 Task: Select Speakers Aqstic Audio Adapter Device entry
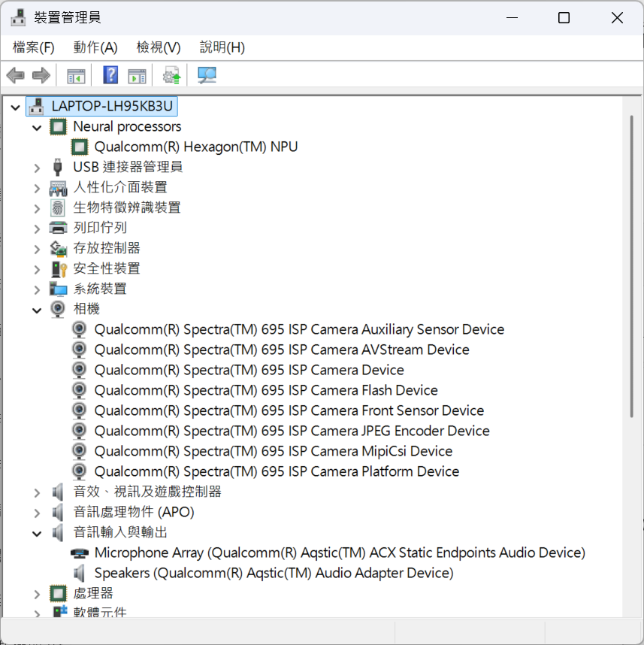coord(274,573)
